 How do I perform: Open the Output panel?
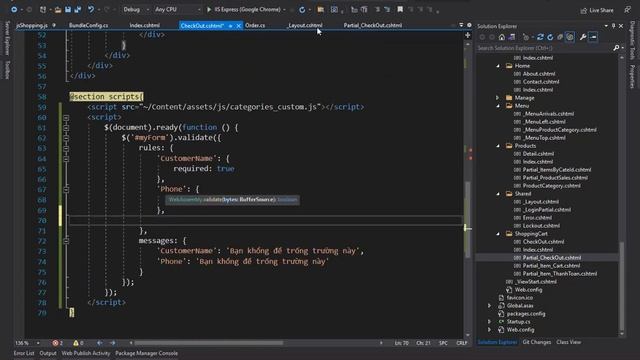pos(48,353)
